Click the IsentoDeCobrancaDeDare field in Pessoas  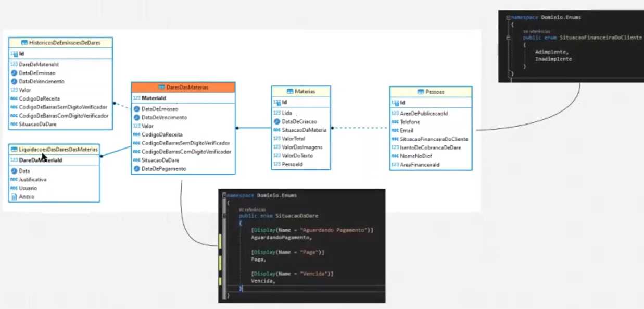pyautogui.click(x=431, y=147)
